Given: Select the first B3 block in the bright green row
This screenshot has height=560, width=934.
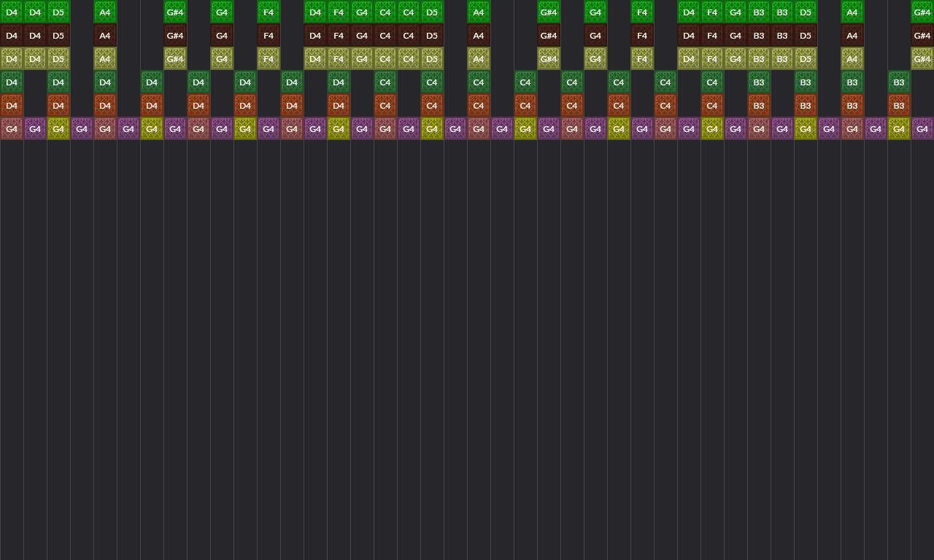Looking at the screenshot, I should 759,12.
